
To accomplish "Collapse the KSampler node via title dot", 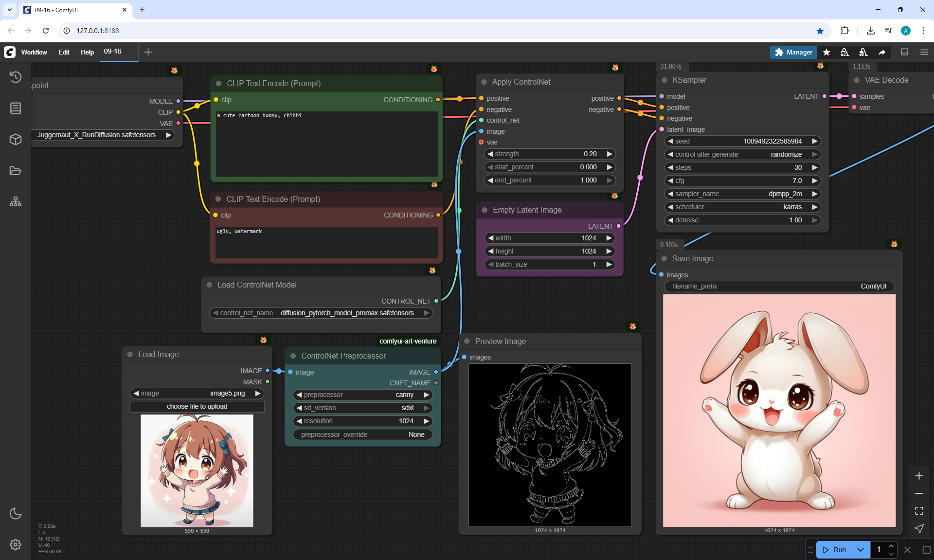I will (665, 80).
